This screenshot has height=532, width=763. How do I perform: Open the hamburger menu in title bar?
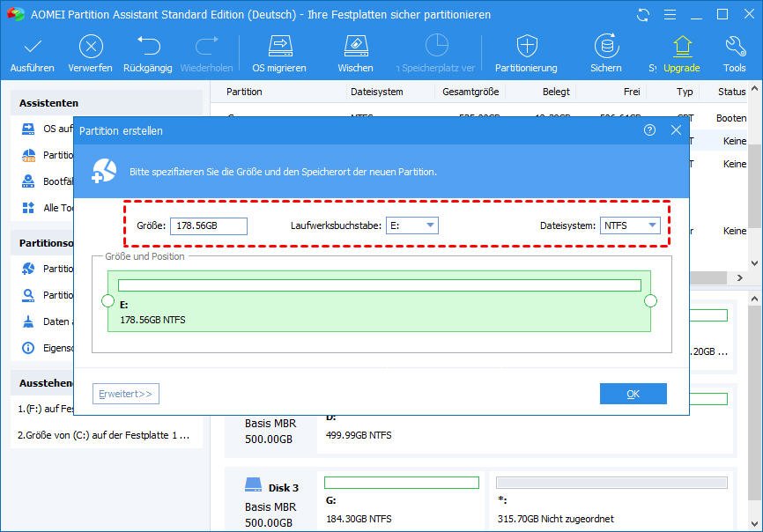(x=670, y=15)
